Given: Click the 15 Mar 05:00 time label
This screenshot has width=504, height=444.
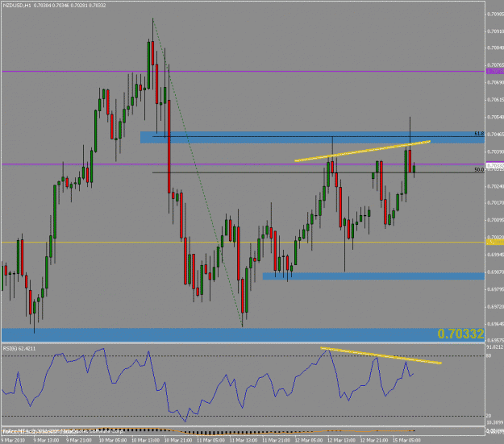Looking at the screenshot, I should (406, 440).
